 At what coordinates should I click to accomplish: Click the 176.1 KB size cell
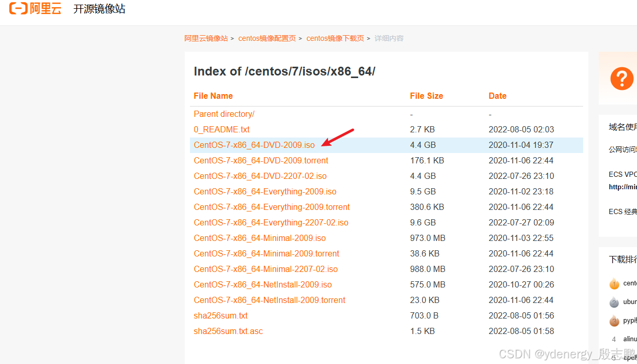pyautogui.click(x=427, y=160)
